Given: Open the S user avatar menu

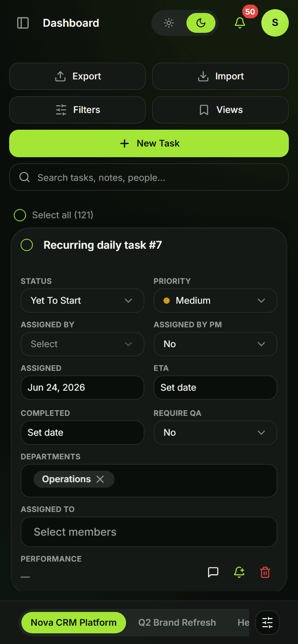Looking at the screenshot, I should click(x=275, y=23).
